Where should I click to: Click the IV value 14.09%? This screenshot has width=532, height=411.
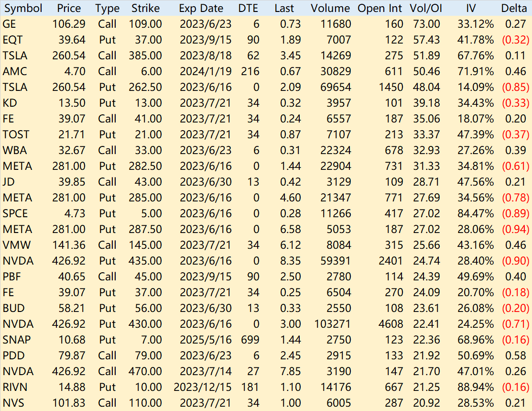[476, 87]
